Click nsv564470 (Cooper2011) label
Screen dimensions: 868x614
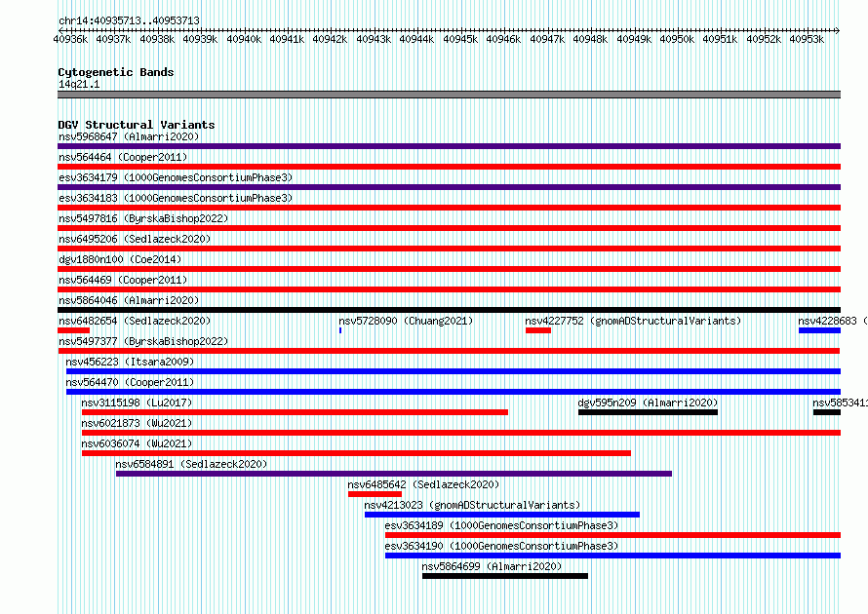pos(130,382)
